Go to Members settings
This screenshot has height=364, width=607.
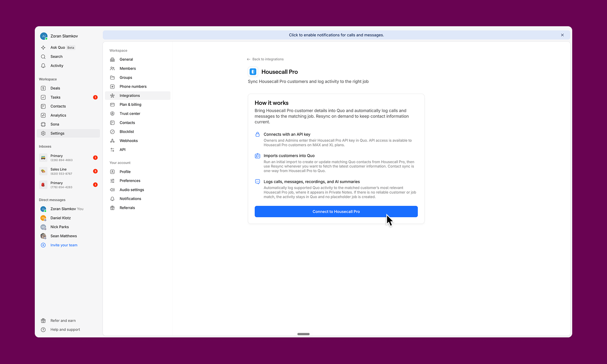(x=138, y=68)
